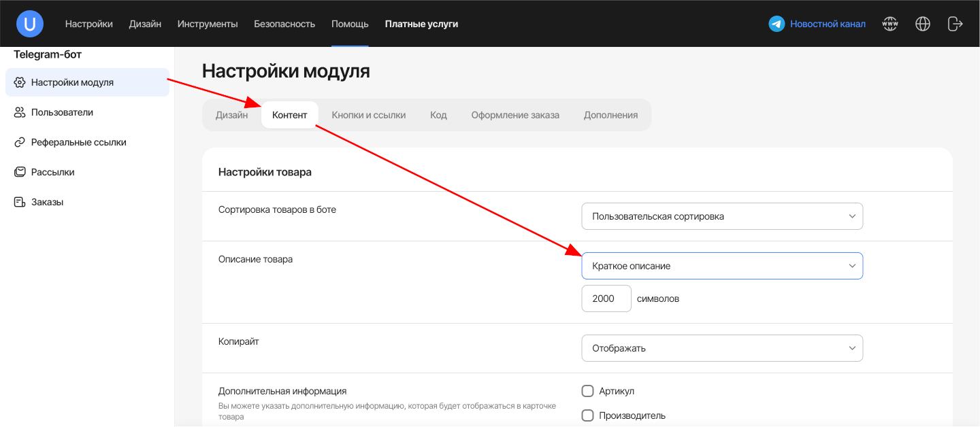The image size is (980, 427).
Task: Click the gear icon for Настройки модуля
Action: click(x=20, y=82)
